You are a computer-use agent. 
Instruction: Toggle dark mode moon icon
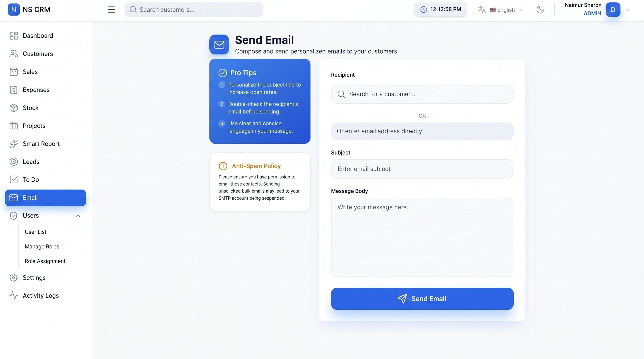tap(540, 10)
